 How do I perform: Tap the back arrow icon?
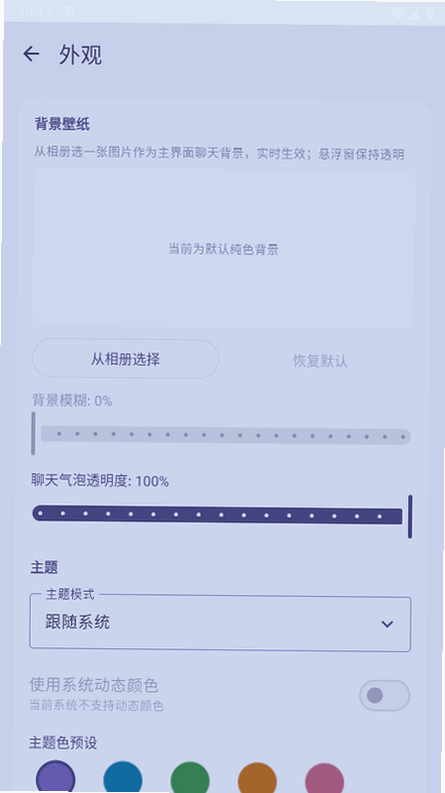(x=31, y=54)
